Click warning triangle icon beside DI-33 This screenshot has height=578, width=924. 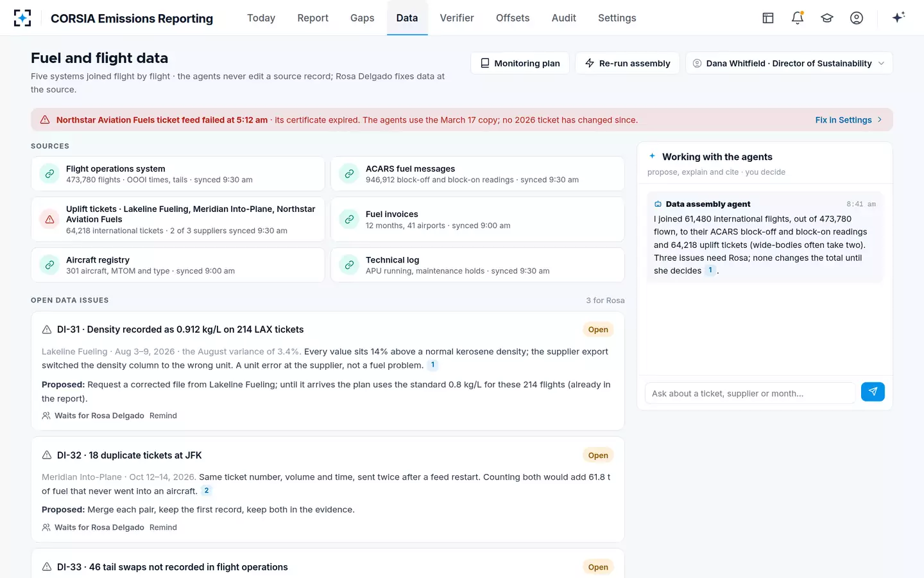47,567
